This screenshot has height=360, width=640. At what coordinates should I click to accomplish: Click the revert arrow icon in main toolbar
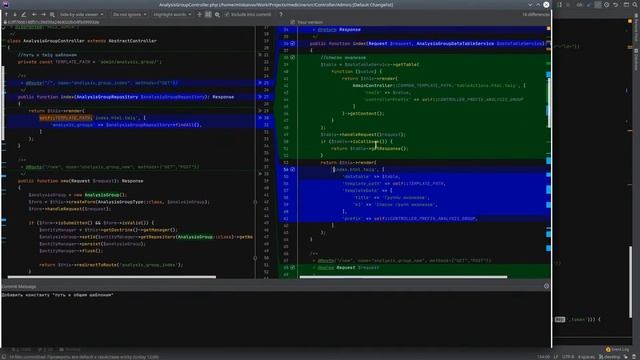pyautogui.click(x=616, y=4)
